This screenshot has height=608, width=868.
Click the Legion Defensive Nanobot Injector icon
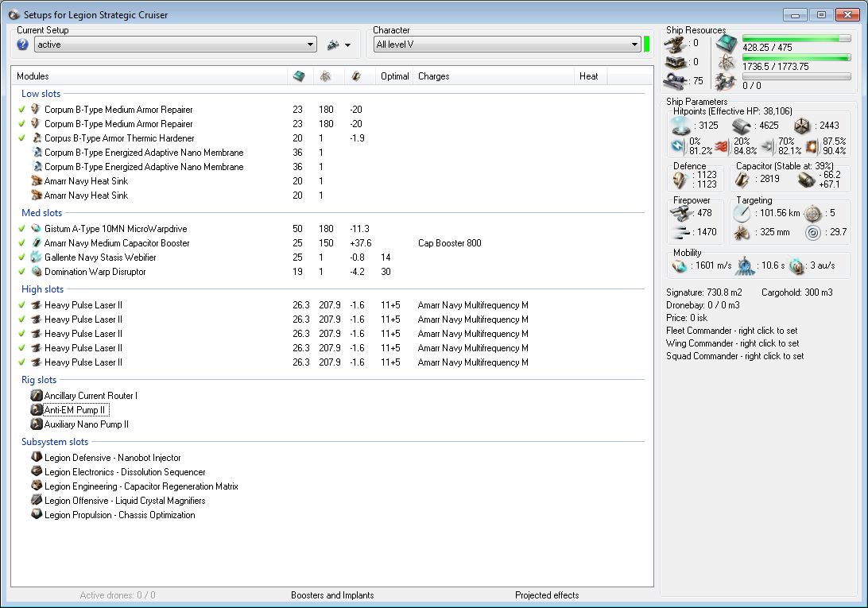36,458
